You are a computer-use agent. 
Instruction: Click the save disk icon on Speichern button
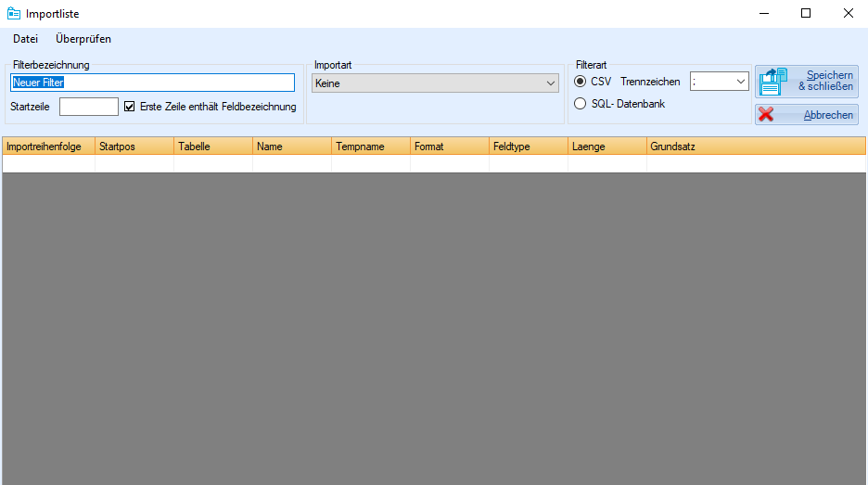pyautogui.click(x=772, y=82)
